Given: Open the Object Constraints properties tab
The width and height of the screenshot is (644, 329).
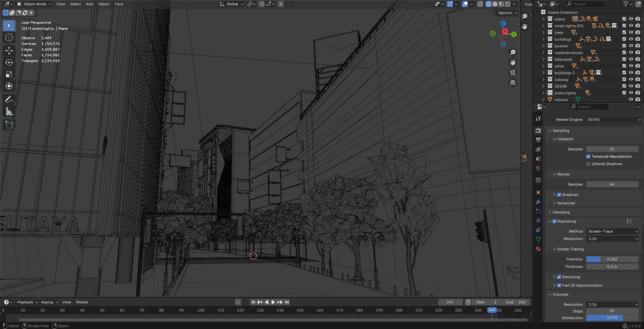Looking at the screenshot, I should [x=538, y=230].
